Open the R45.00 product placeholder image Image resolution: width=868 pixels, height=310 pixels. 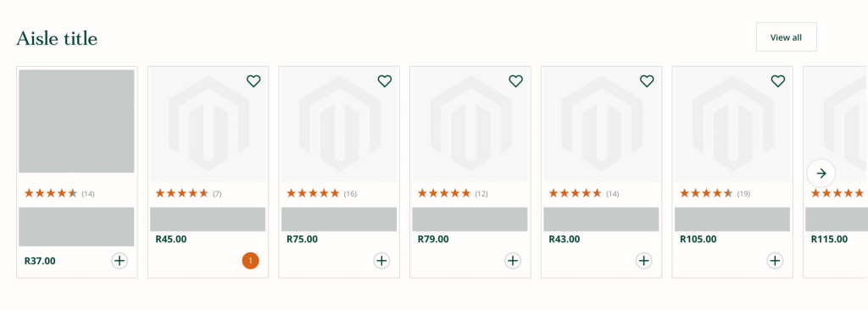point(209,125)
